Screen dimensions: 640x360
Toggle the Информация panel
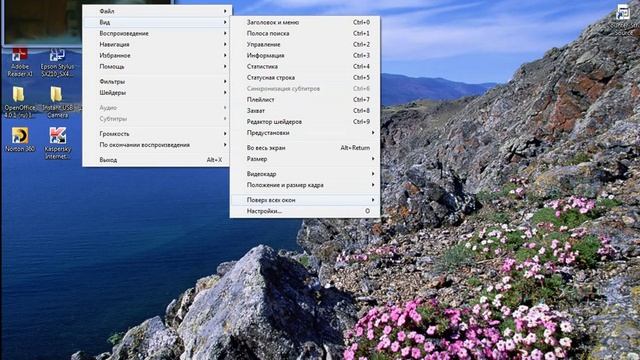point(305,55)
